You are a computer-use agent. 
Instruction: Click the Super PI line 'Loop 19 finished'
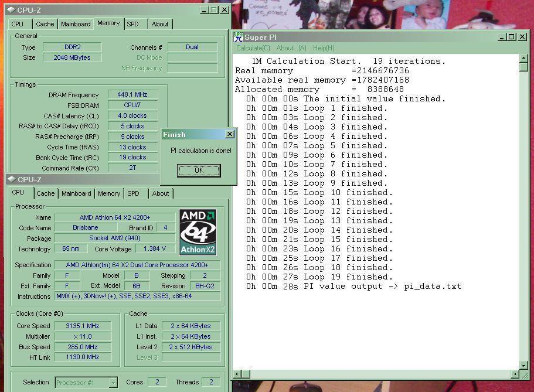319,277
